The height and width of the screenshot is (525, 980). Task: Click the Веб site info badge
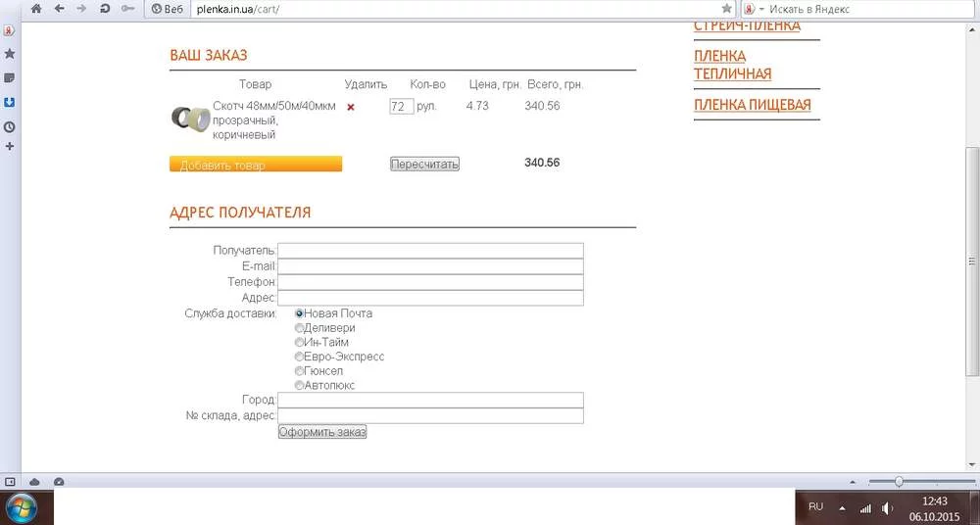(167, 9)
